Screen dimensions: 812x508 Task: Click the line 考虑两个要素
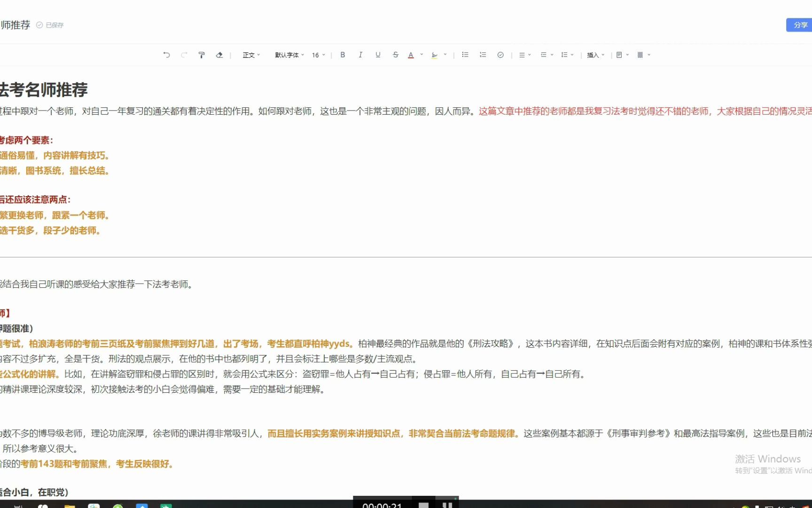pos(26,140)
